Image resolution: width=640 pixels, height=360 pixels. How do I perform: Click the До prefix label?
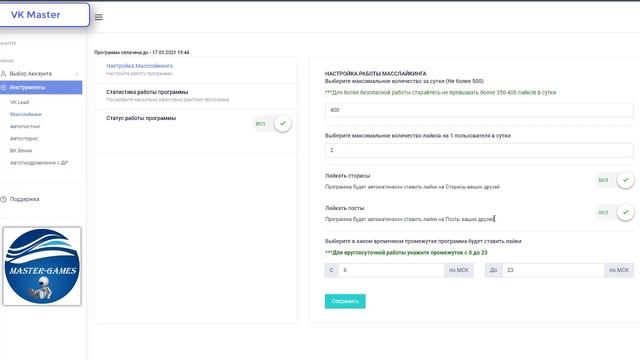click(x=493, y=270)
